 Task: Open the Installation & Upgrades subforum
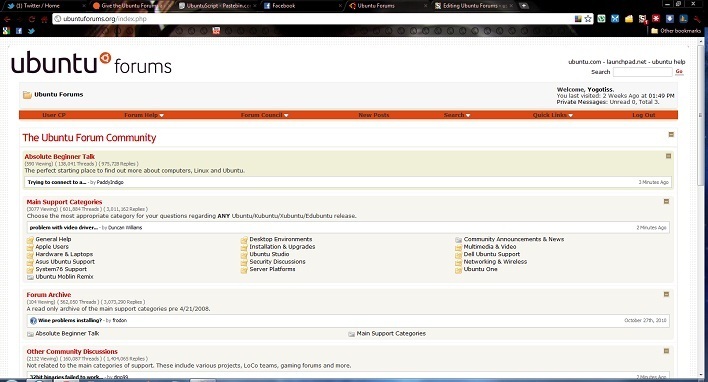[x=282, y=247]
